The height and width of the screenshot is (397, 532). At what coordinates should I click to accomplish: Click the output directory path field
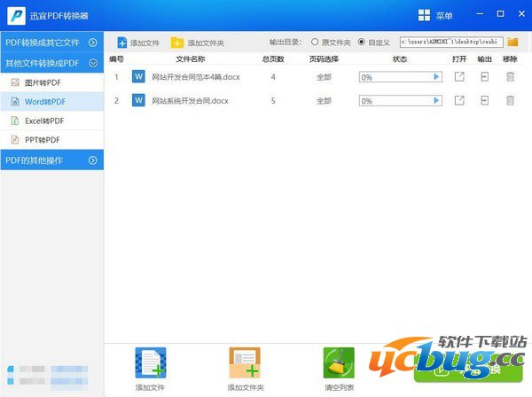[451, 42]
